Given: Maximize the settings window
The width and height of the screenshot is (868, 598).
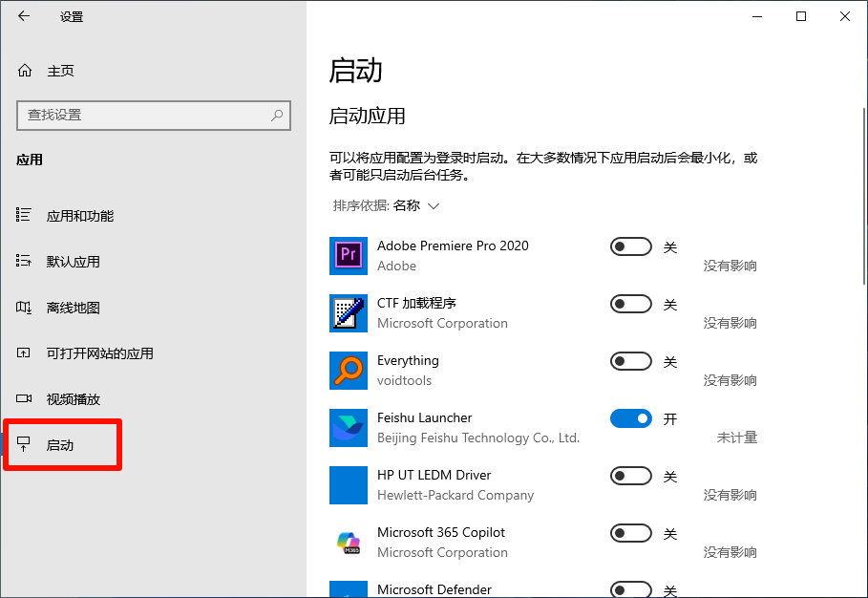Looking at the screenshot, I should tap(800, 16).
